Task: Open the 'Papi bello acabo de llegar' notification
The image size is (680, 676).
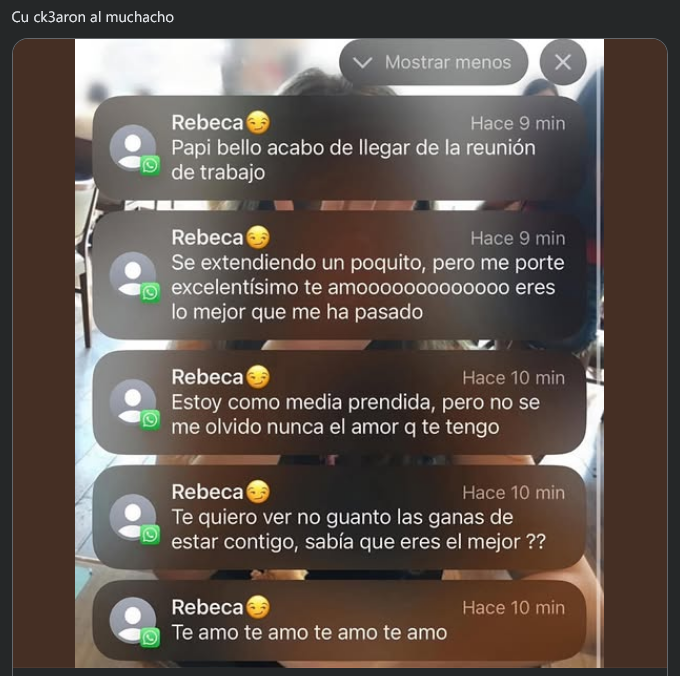Action: 339,148
